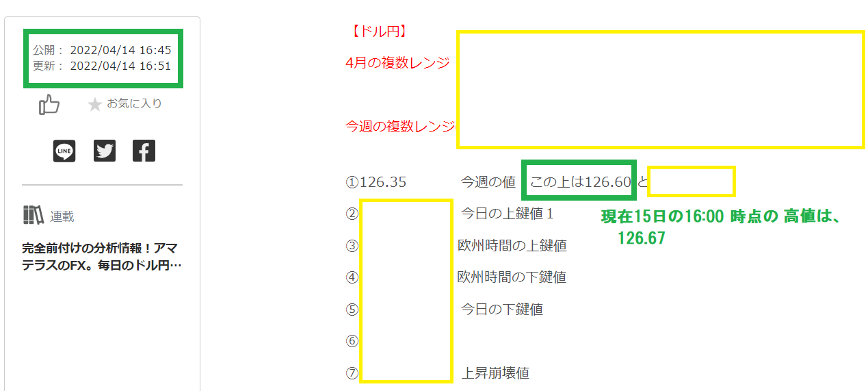Click the star favorite icon
This screenshot has width=868, height=391.
point(94,105)
